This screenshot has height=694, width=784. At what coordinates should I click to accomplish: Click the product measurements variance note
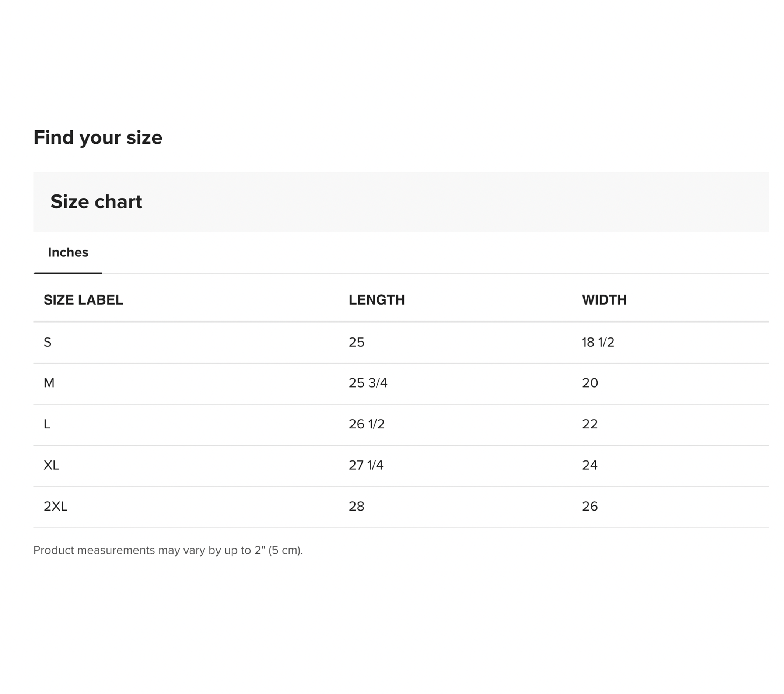[x=168, y=550]
